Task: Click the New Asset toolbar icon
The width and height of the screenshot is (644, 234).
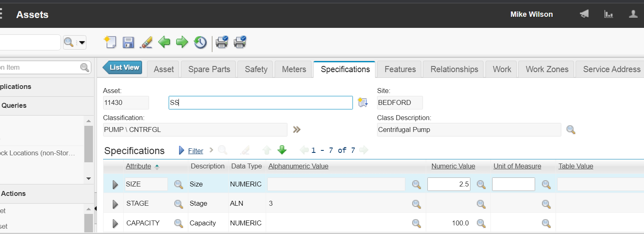Action: pyautogui.click(x=110, y=42)
